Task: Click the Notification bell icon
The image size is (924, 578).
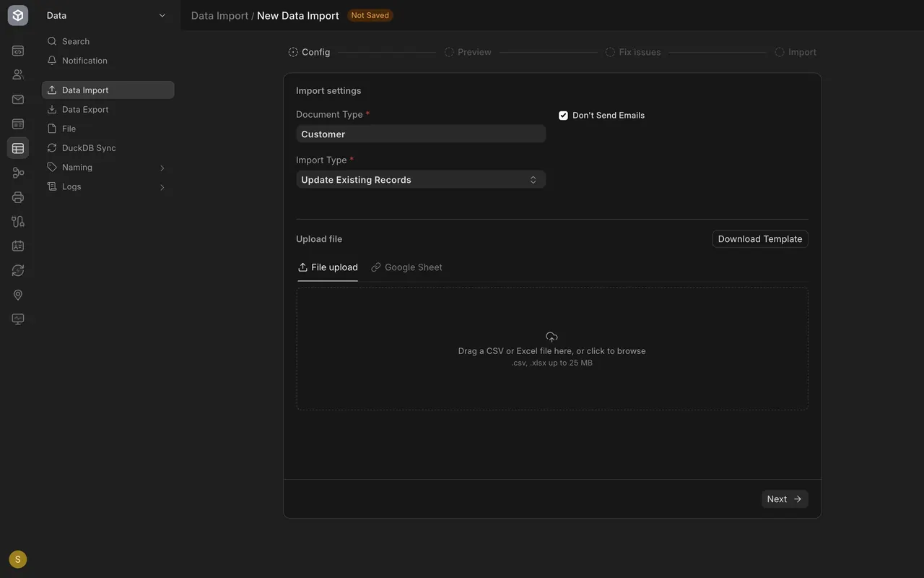Action: click(x=52, y=61)
